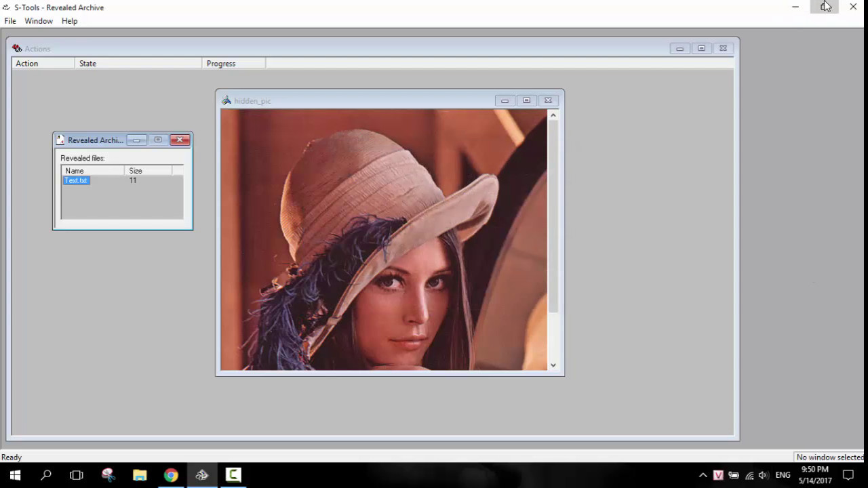Minimize the Actions window
868x488 pixels.
coord(679,49)
